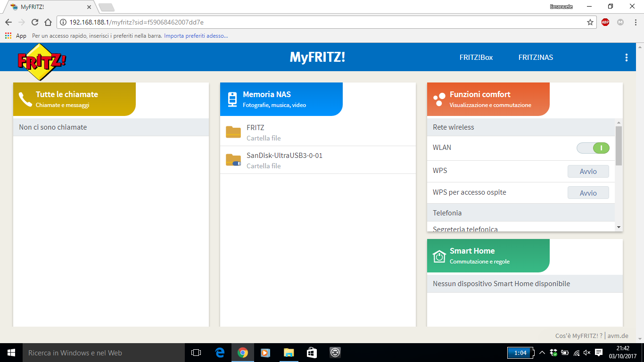Toggle the WLAN switch off
Screen dimensions: 644x362
point(593,148)
